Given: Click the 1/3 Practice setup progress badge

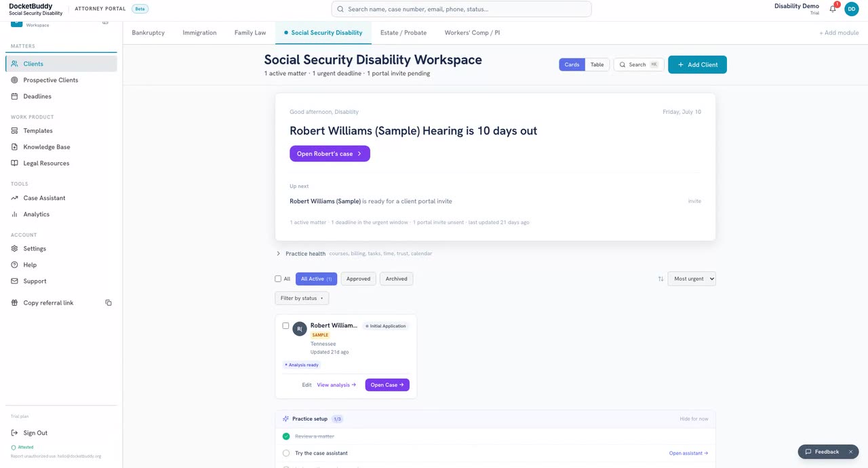Looking at the screenshot, I should coord(337,419).
